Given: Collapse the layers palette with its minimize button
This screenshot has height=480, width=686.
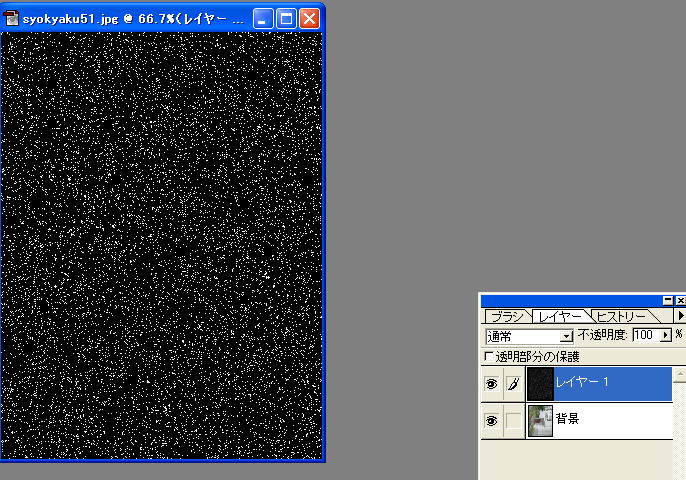Looking at the screenshot, I should [668, 300].
